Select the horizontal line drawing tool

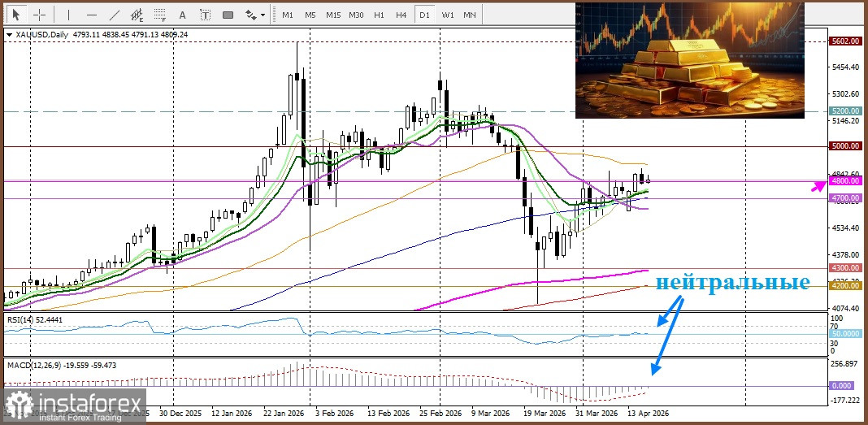click(90, 15)
